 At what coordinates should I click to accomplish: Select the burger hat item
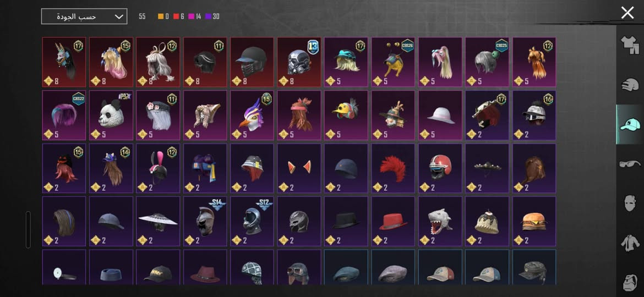point(534,221)
